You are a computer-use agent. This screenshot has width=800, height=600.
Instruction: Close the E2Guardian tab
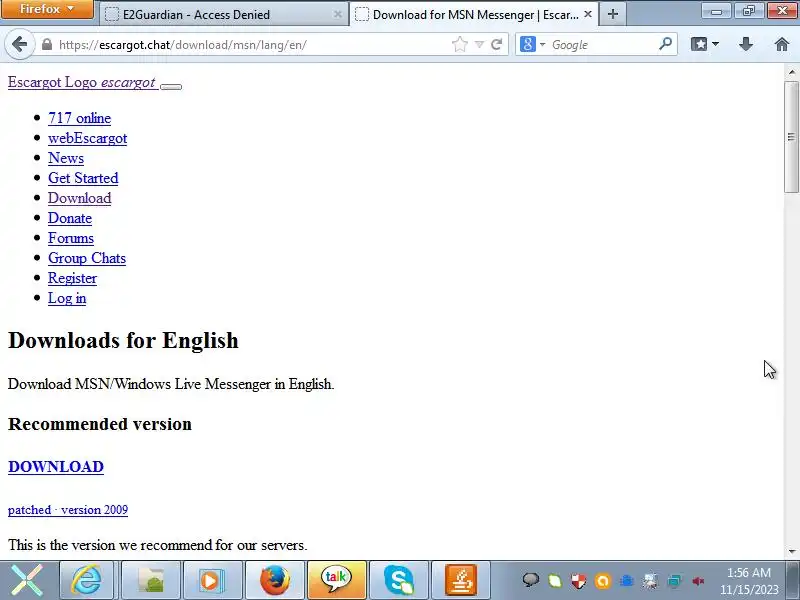337,15
